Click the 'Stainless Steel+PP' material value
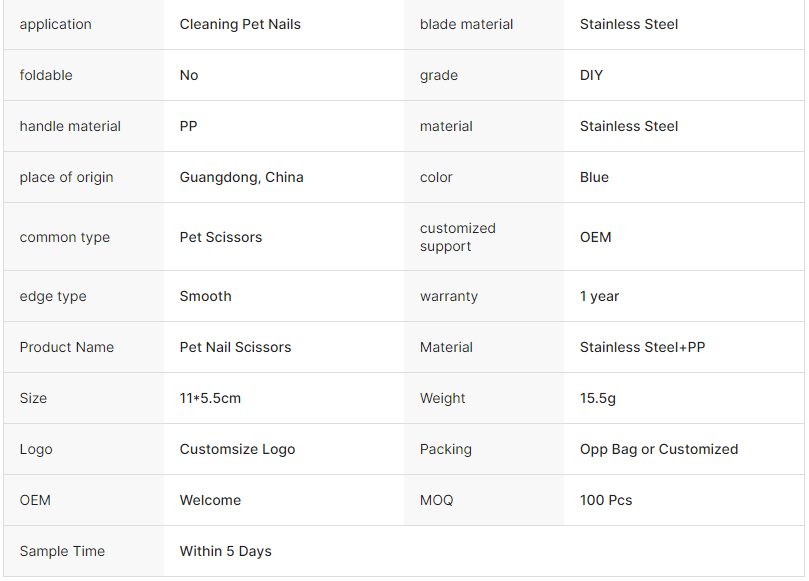This screenshot has width=809, height=581. click(x=642, y=347)
